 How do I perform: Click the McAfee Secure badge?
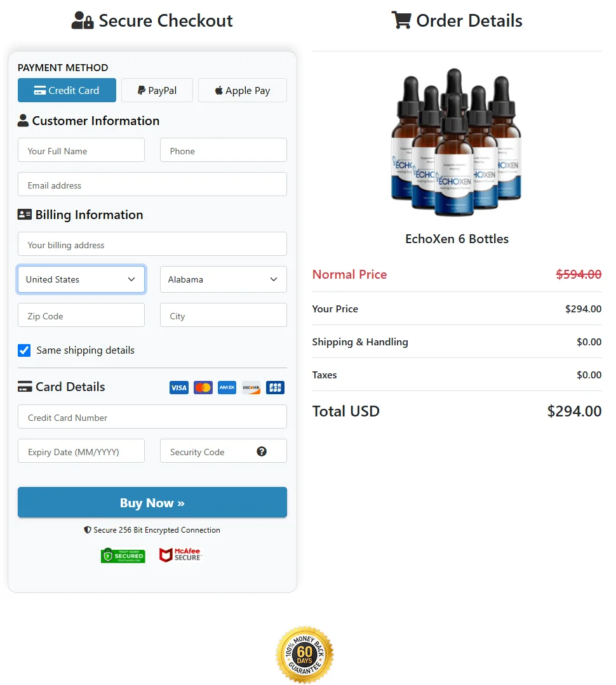[180, 555]
